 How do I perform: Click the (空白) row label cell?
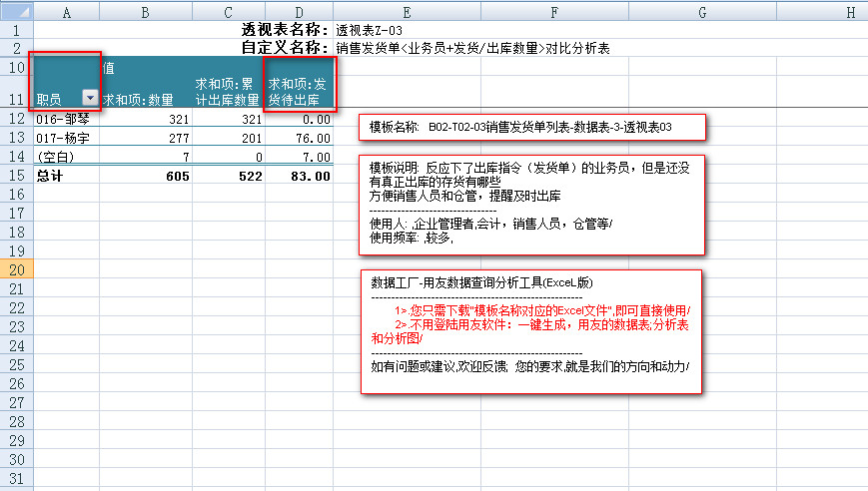pos(66,157)
